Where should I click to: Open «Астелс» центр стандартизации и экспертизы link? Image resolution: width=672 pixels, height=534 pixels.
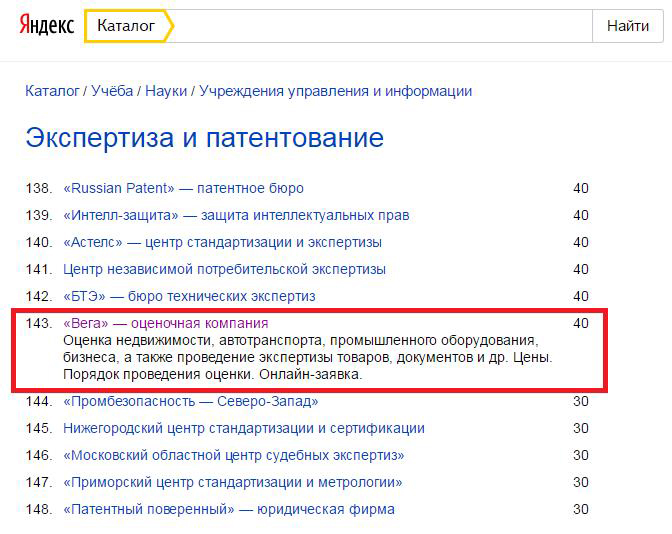[x=222, y=242]
